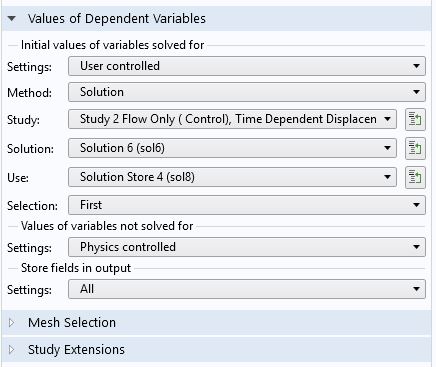436x367 pixels.
Task: Open the Physics controlled settings dropdown
Action: (247, 247)
